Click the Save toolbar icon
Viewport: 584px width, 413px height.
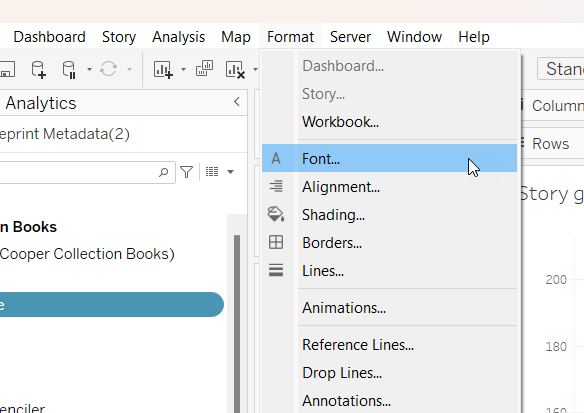click(7, 69)
